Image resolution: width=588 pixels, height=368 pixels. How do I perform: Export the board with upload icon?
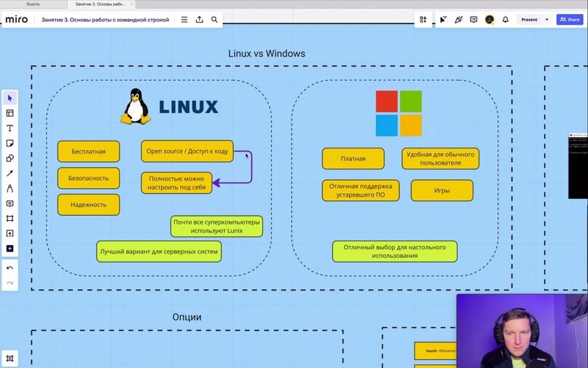(200, 20)
